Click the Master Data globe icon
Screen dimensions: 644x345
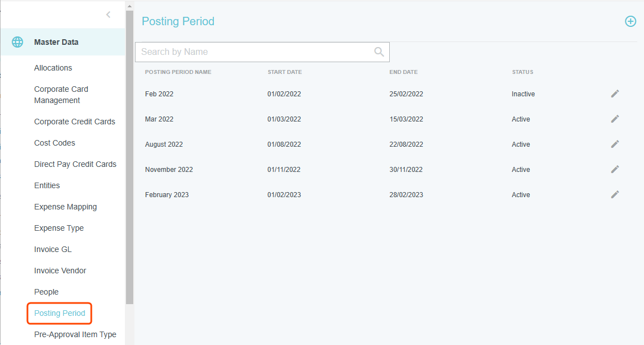[x=18, y=42]
